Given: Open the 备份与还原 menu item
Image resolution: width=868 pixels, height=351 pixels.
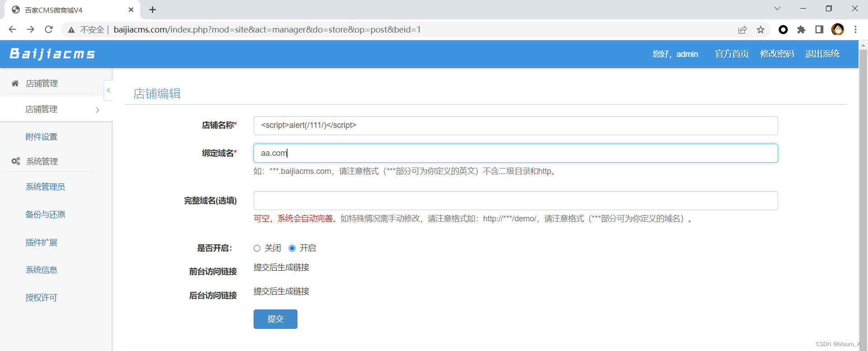Looking at the screenshot, I should tap(45, 215).
